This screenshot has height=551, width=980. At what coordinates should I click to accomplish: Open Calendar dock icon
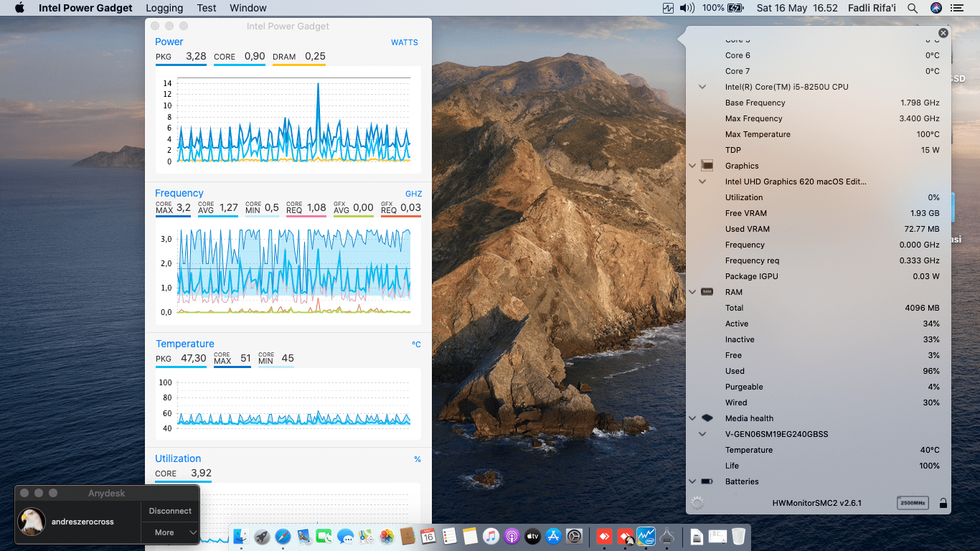coord(428,536)
